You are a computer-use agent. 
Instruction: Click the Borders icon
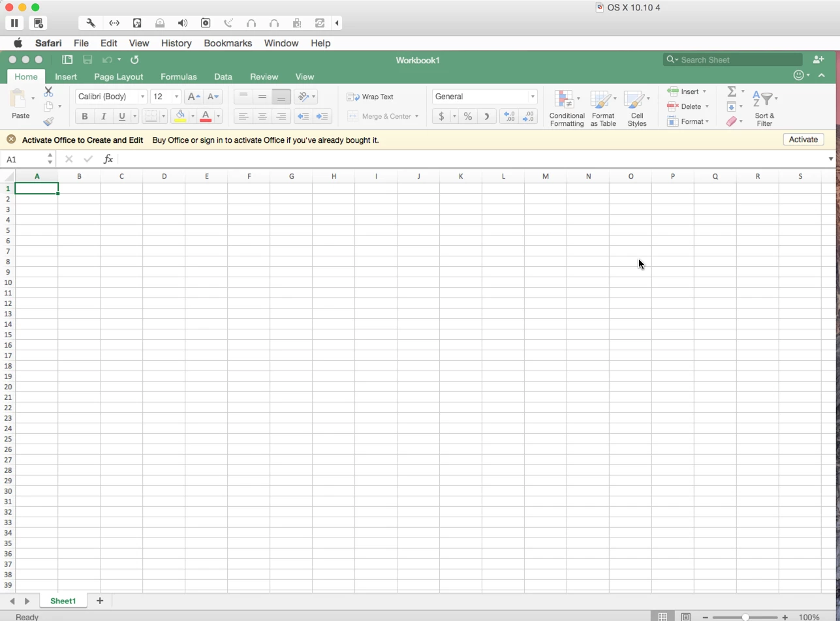point(151,116)
